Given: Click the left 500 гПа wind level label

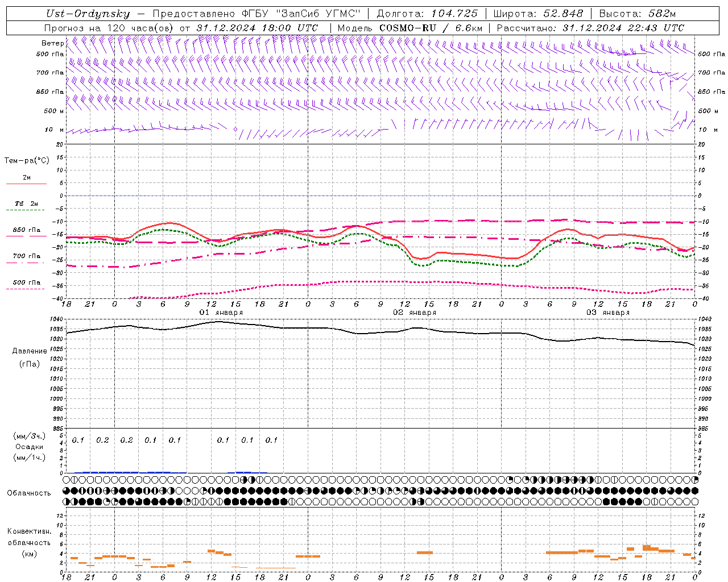Looking at the screenshot, I should pyautogui.click(x=50, y=54).
